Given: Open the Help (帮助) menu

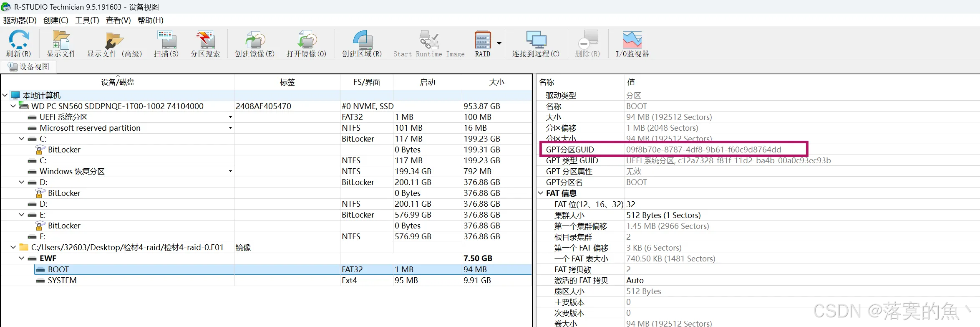Looking at the screenshot, I should point(151,20).
